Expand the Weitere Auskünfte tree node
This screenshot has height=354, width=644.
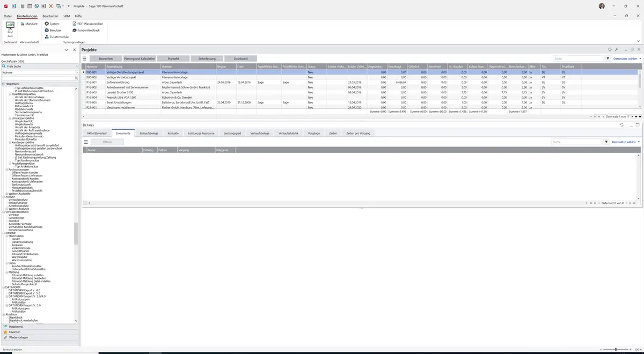tap(6, 194)
